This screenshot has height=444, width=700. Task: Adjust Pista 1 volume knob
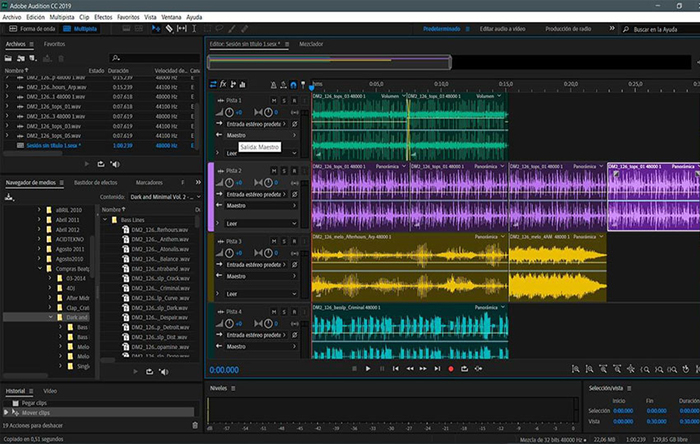229,112
